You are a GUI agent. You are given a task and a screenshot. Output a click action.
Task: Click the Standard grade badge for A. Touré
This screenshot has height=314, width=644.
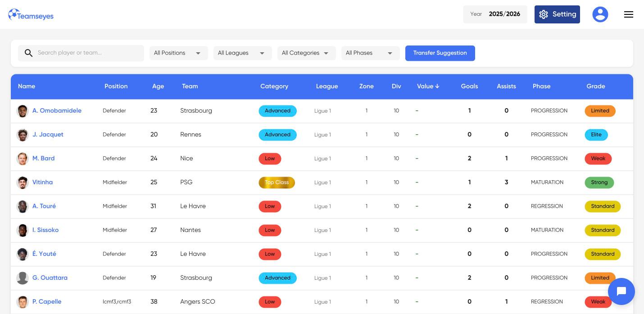coord(603,206)
